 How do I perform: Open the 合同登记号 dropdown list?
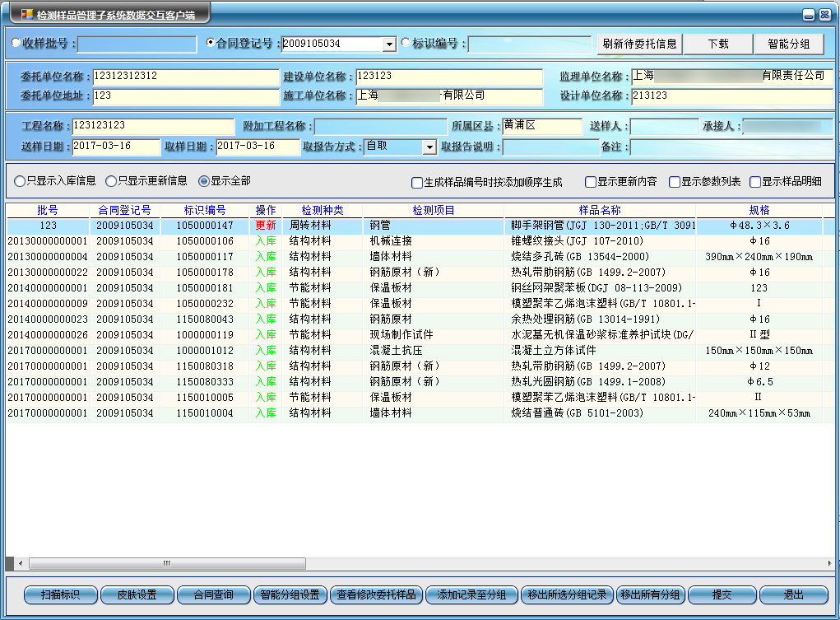click(389, 44)
